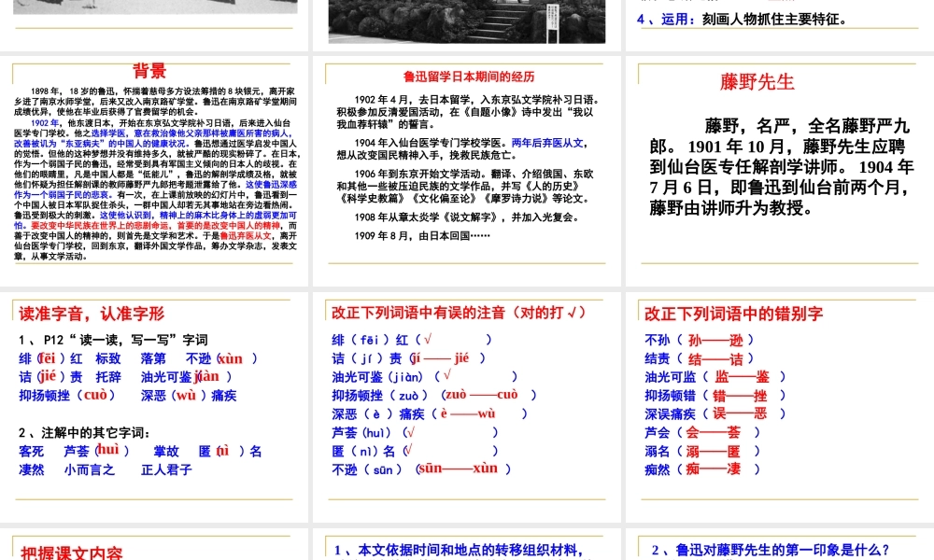
Task: Click the word 标致
Action: [107, 358]
